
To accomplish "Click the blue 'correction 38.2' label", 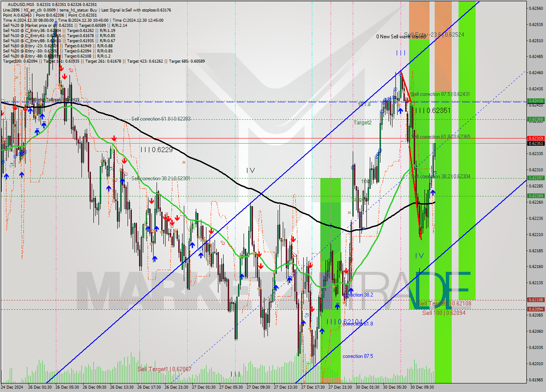I will [x=358, y=295].
